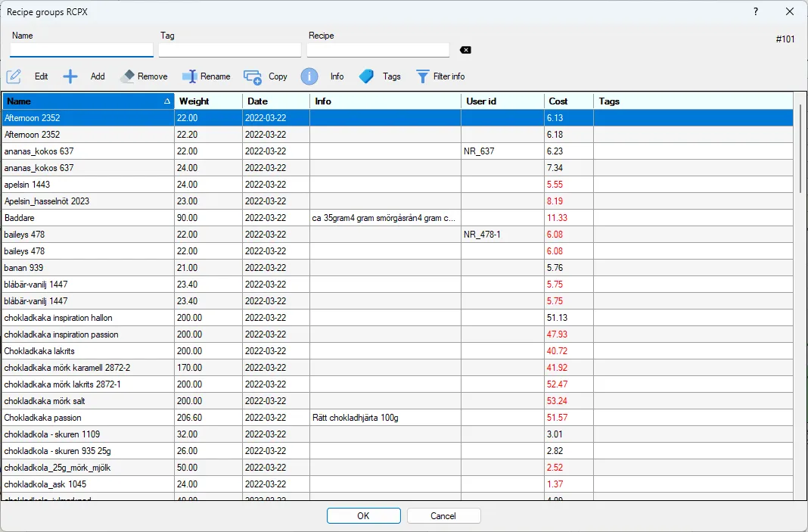Sort by the Weight column header
Viewport: 808px width, 532px height.
208,101
